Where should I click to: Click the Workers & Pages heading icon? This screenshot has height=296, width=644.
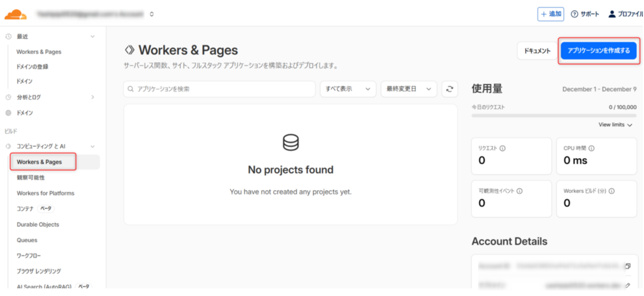tap(129, 50)
